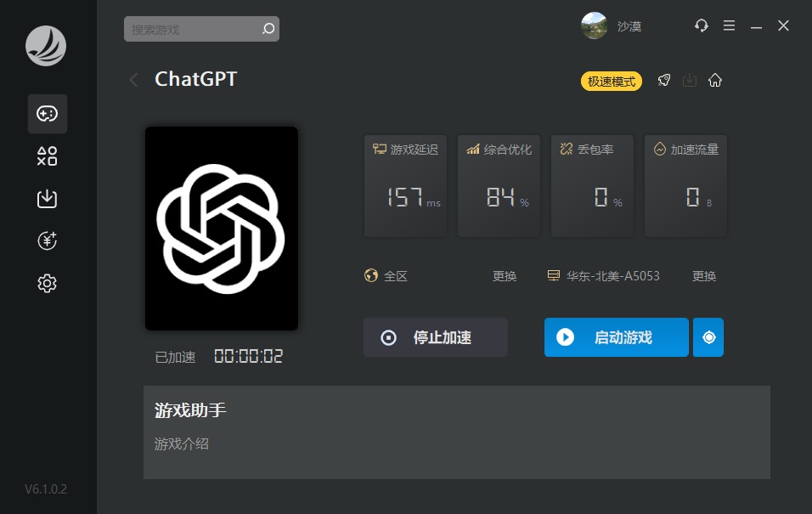
Task: Click the 启动游戏 launch button
Action: pos(617,337)
